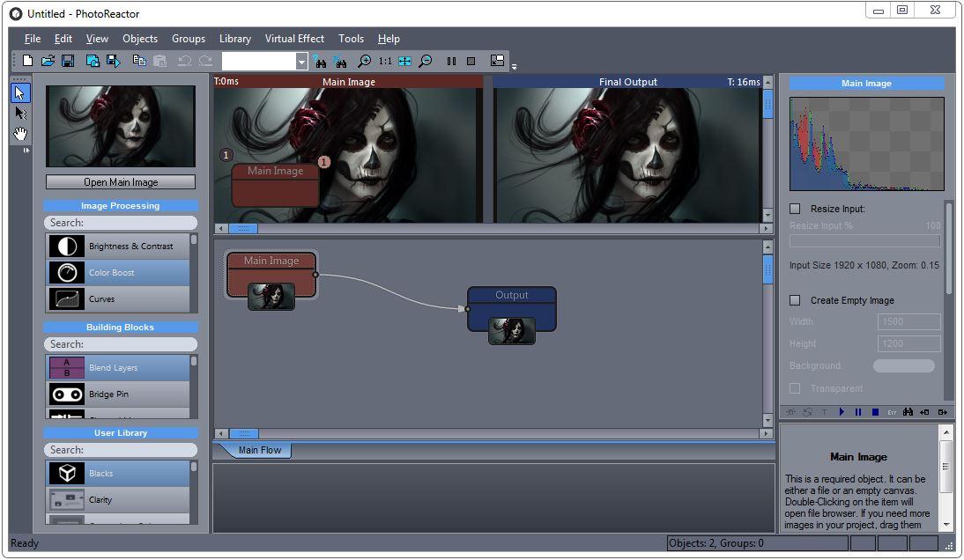964x560 pixels.
Task: Select the Curves effect
Action: tap(118, 299)
